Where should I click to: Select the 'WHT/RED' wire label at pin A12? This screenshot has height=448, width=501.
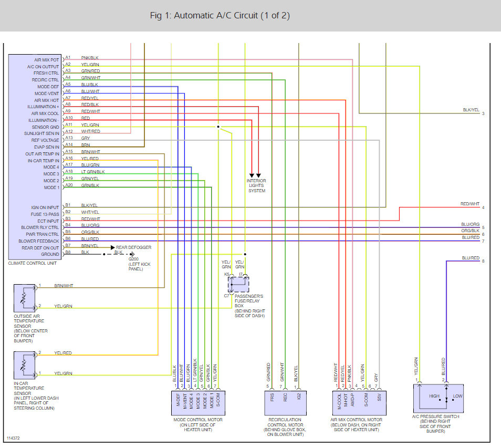90,131
